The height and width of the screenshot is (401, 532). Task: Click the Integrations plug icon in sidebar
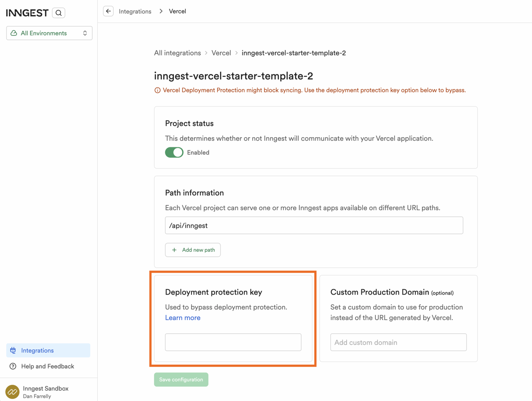click(x=13, y=350)
